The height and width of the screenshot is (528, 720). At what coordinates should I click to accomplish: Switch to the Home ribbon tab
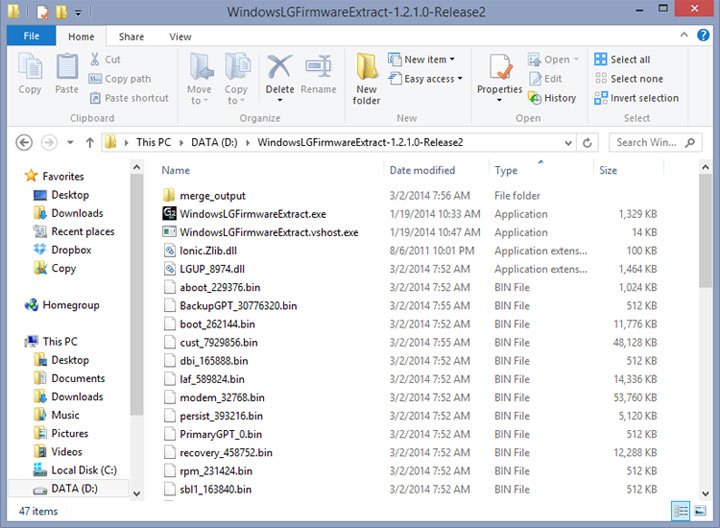point(81,36)
